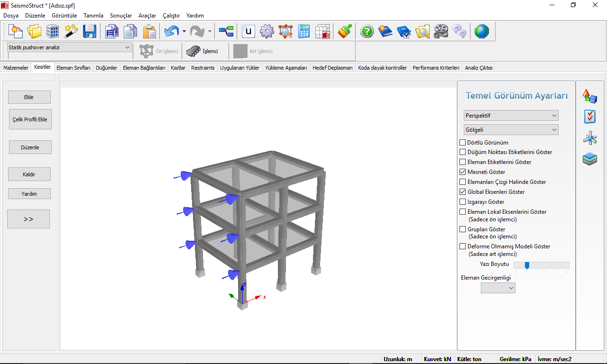
Task: Open the Sonuçlar menu
Action: click(x=121, y=16)
